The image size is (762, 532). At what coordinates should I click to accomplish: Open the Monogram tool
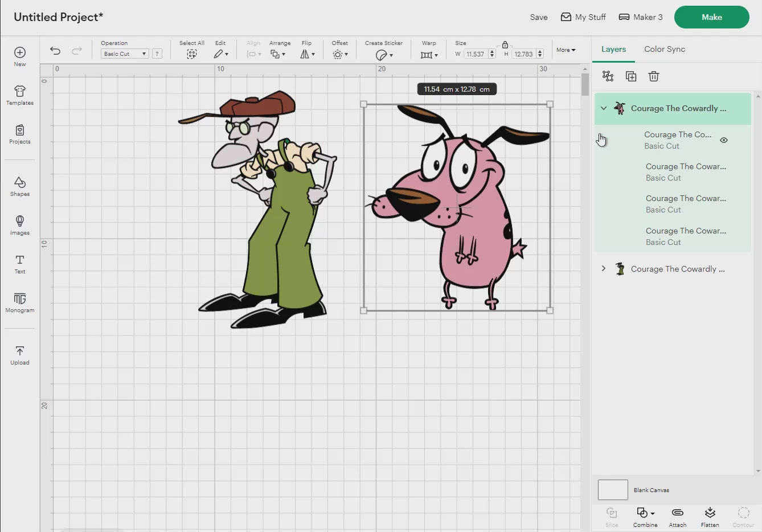(20, 302)
